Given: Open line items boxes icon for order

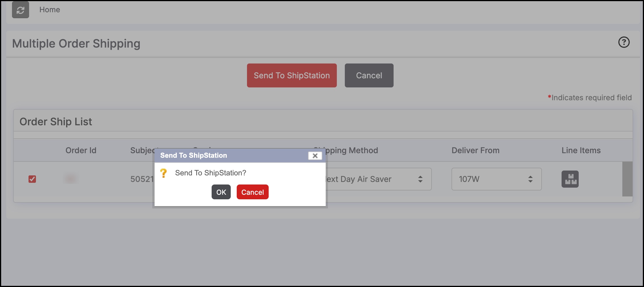Looking at the screenshot, I should (570, 179).
